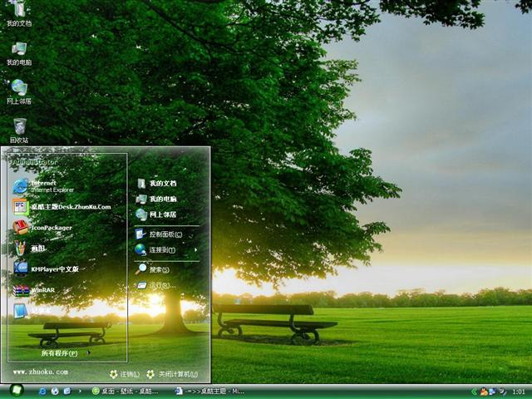
Task: Open 控制面板(C) in the Start menu
Action: [x=166, y=234]
